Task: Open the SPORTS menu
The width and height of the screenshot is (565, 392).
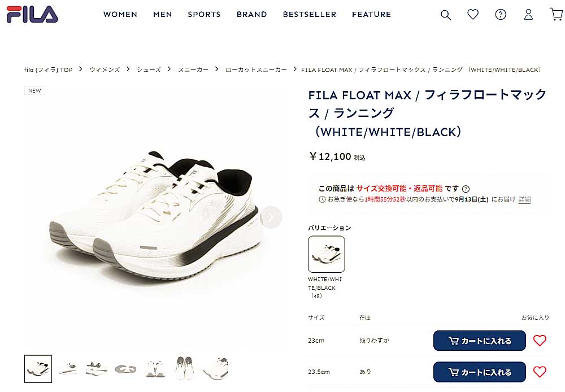Action: point(204,15)
